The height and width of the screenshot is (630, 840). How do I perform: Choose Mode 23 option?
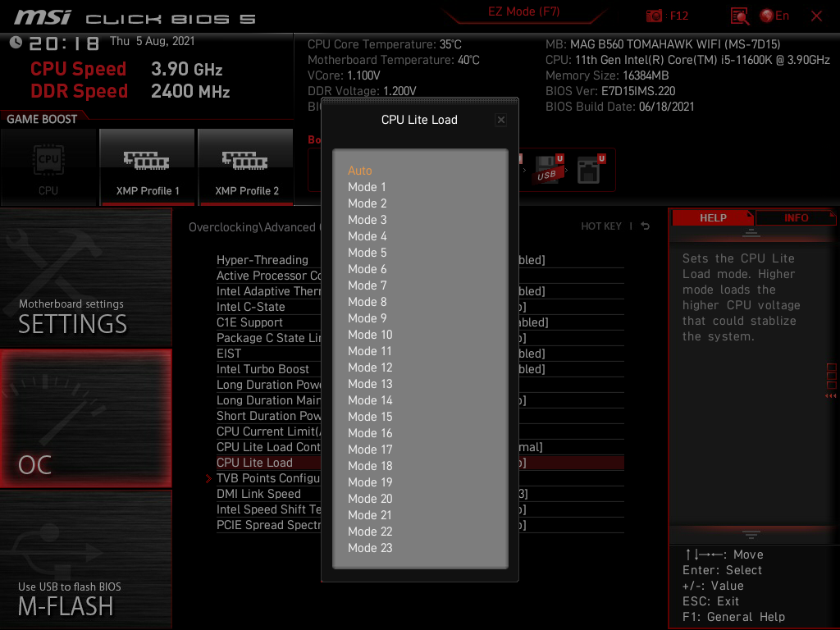pos(370,548)
